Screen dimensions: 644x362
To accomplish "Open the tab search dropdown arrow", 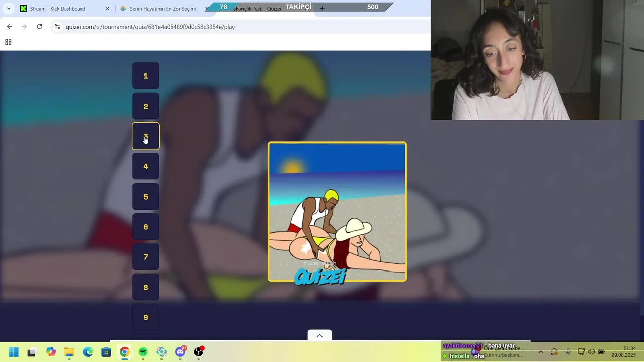I will tap(9, 9).
